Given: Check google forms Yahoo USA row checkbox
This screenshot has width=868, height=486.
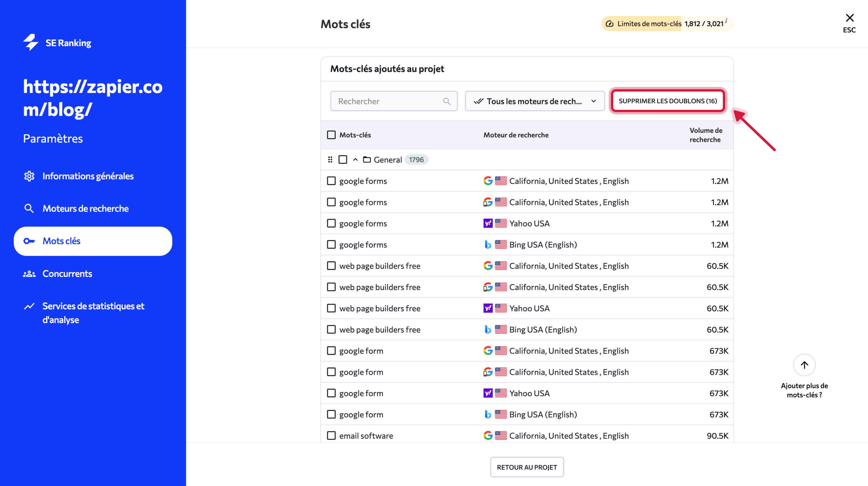Looking at the screenshot, I should click(331, 223).
